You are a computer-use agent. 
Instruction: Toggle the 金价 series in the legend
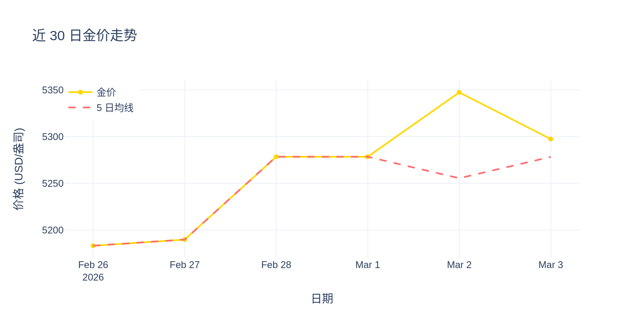click(106, 92)
